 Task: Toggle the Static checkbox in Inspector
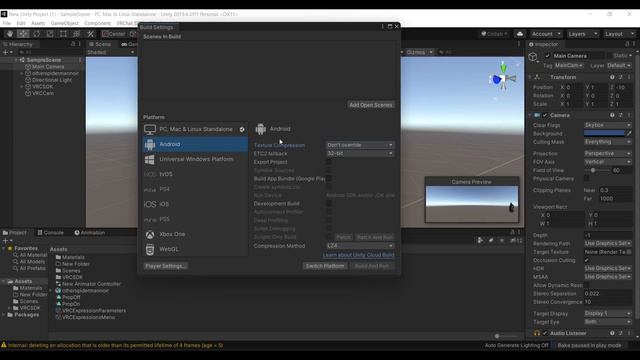[x=609, y=56]
